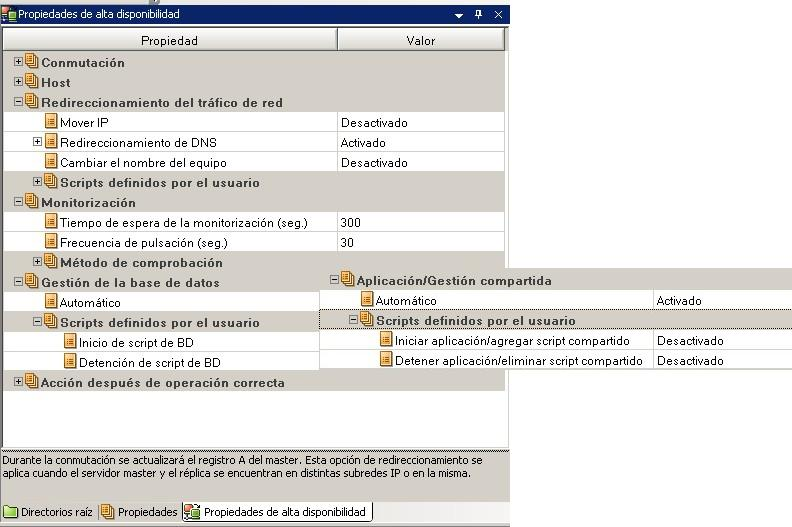Select the Propiedades de alta disponibilidad tab
Image resolution: width=792 pixels, height=527 pixels.
tap(277, 512)
